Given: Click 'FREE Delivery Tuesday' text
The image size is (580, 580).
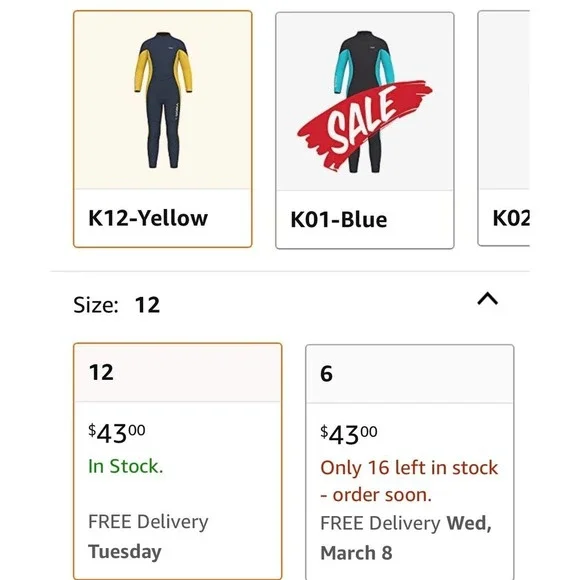Looking at the screenshot, I should (148, 536).
